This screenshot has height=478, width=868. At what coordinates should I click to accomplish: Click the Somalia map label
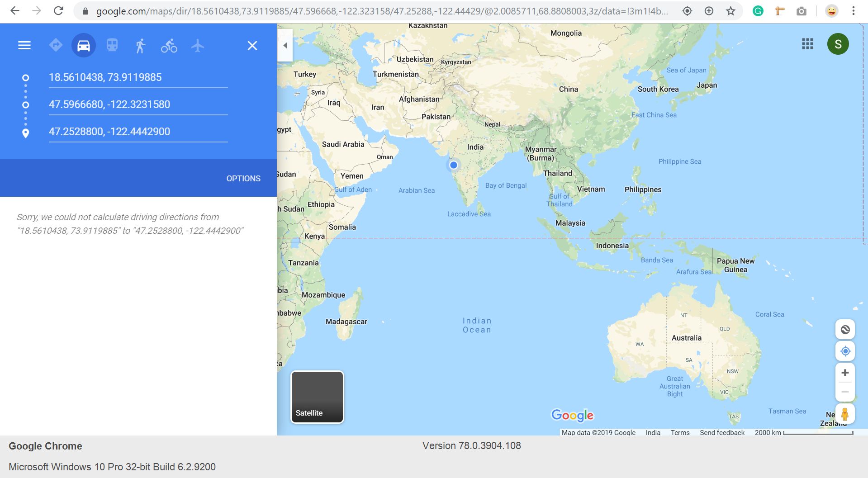342,227
